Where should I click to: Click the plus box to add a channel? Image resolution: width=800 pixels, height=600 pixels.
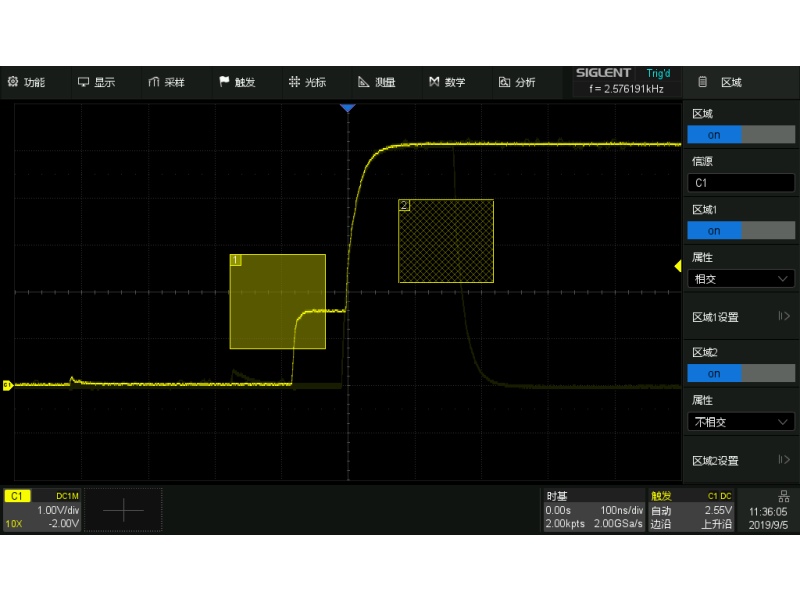(x=123, y=510)
